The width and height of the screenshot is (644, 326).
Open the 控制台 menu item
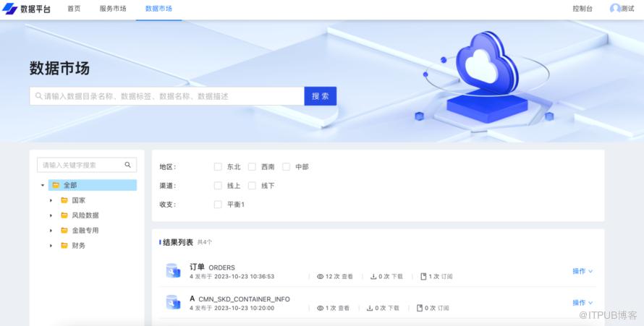pos(582,9)
